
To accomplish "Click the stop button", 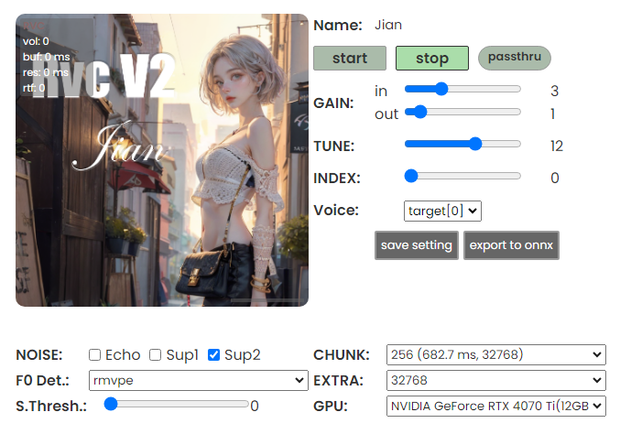I will tap(432, 58).
